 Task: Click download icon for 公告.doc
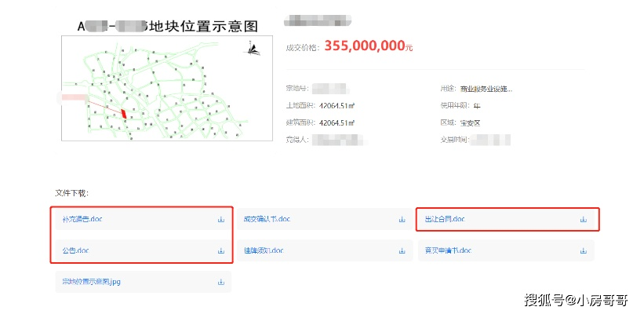pyautogui.click(x=221, y=250)
